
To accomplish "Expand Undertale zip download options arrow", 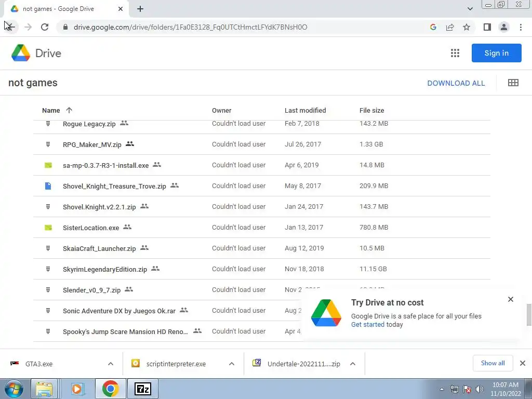I will 353,364.
